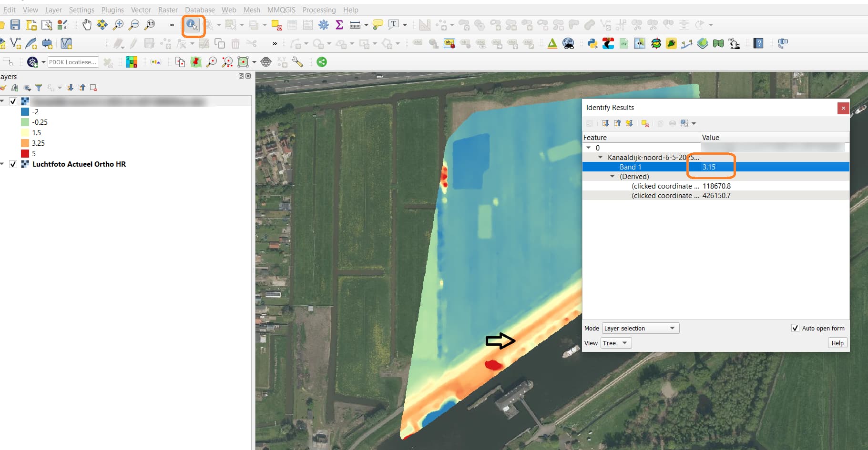Select the Identify Features tool
This screenshot has height=450, width=868.
pyautogui.click(x=194, y=25)
